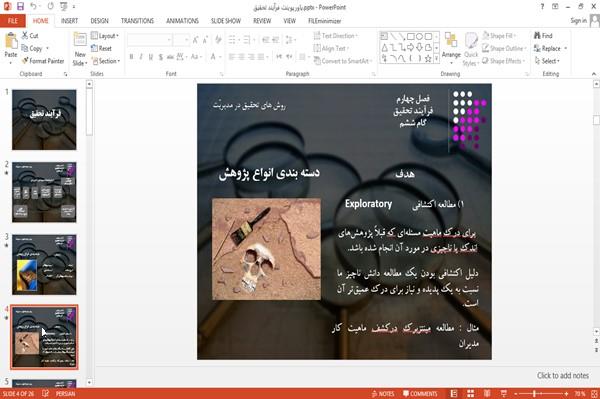
Task: Toggle Italic formatting
Action: 141,57
